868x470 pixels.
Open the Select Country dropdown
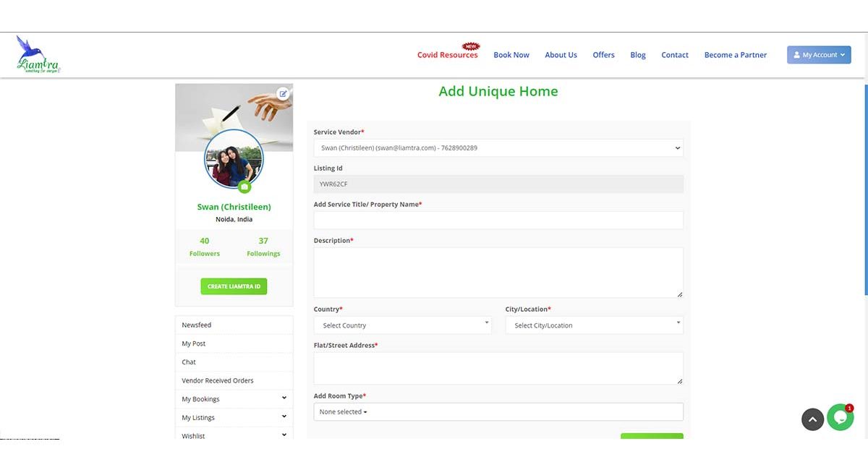402,325
